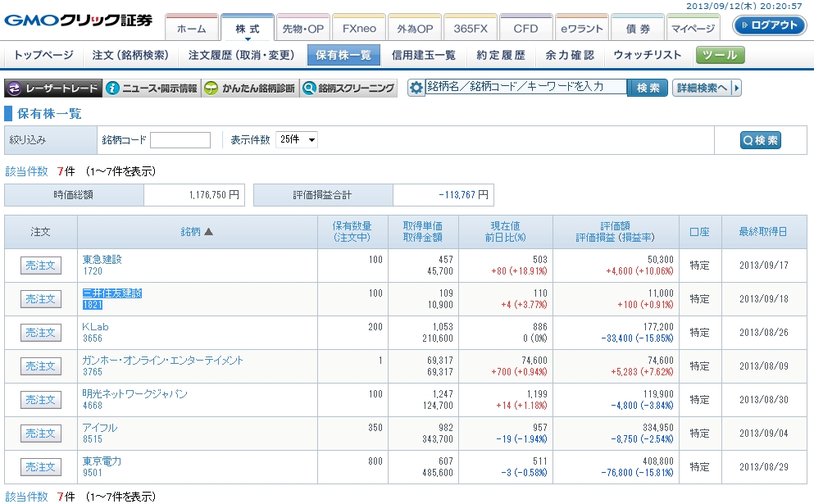Click 売注文 for 東京電力

click(41, 467)
